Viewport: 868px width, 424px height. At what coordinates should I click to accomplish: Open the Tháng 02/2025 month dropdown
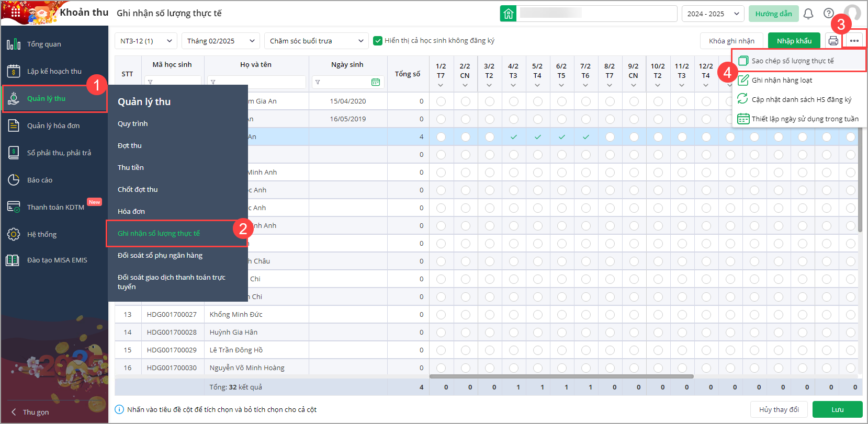click(221, 41)
